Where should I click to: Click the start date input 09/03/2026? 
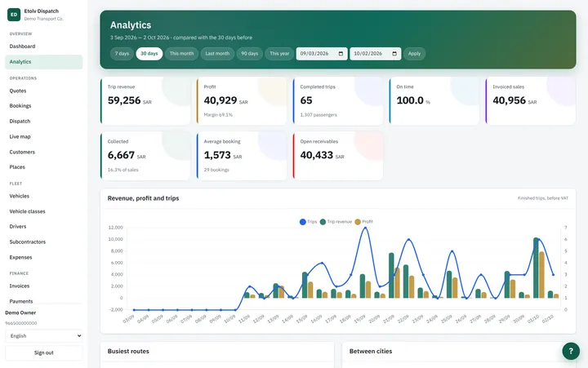click(322, 54)
